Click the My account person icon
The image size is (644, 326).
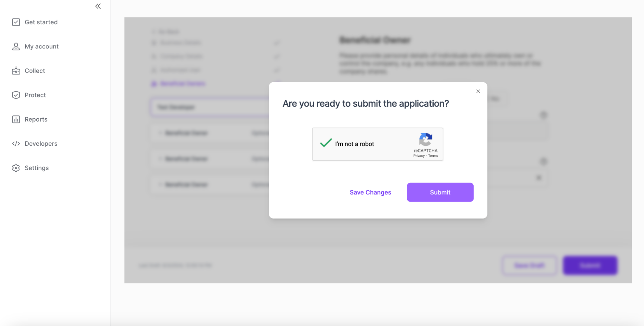pyautogui.click(x=16, y=46)
